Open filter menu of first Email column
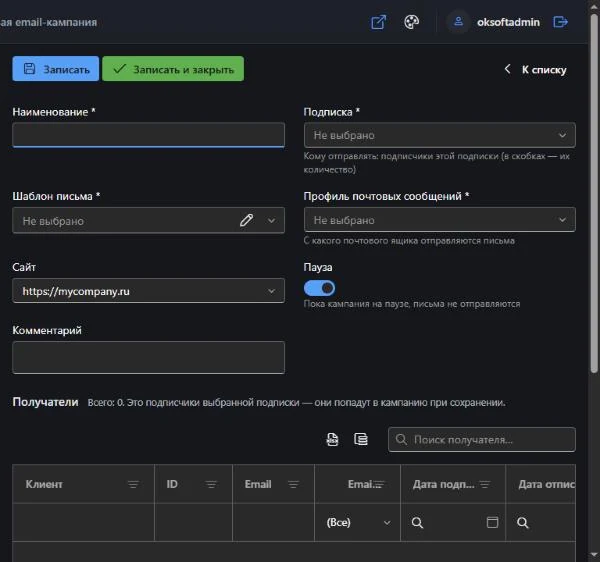The width and height of the screenshot is (600, 562). (x=293, y=484)
